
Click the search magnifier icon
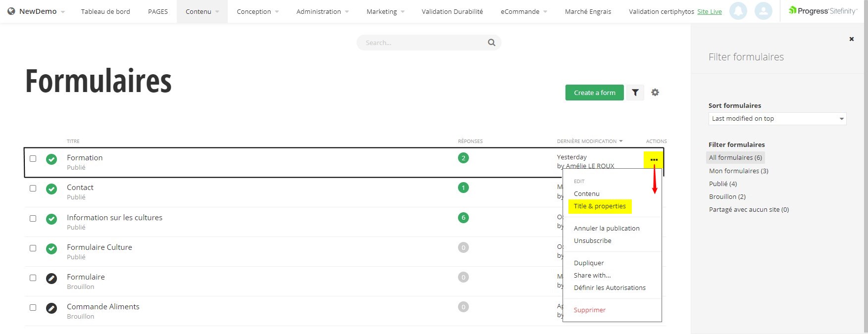[x=491, y=43]
